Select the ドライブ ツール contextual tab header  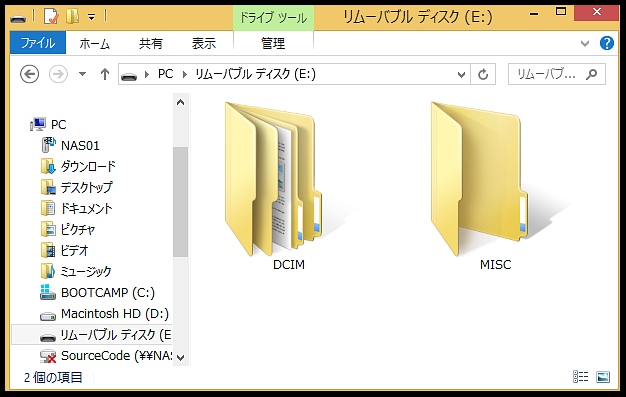273,18
